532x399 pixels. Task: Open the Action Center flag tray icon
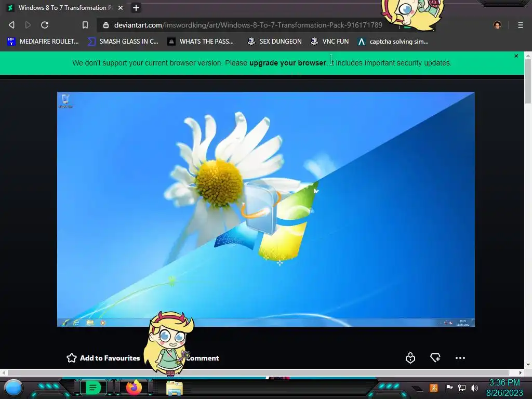point(449,388)
